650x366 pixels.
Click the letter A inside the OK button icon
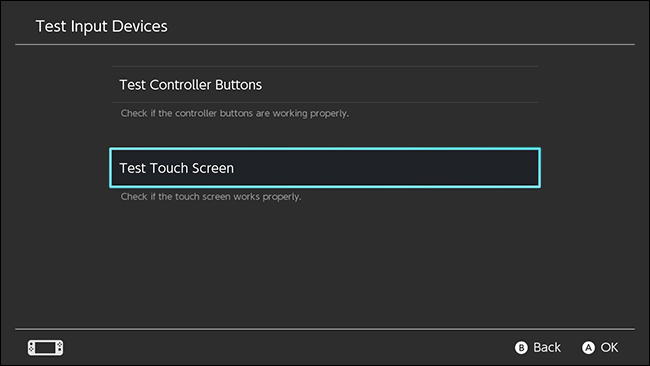588,347
